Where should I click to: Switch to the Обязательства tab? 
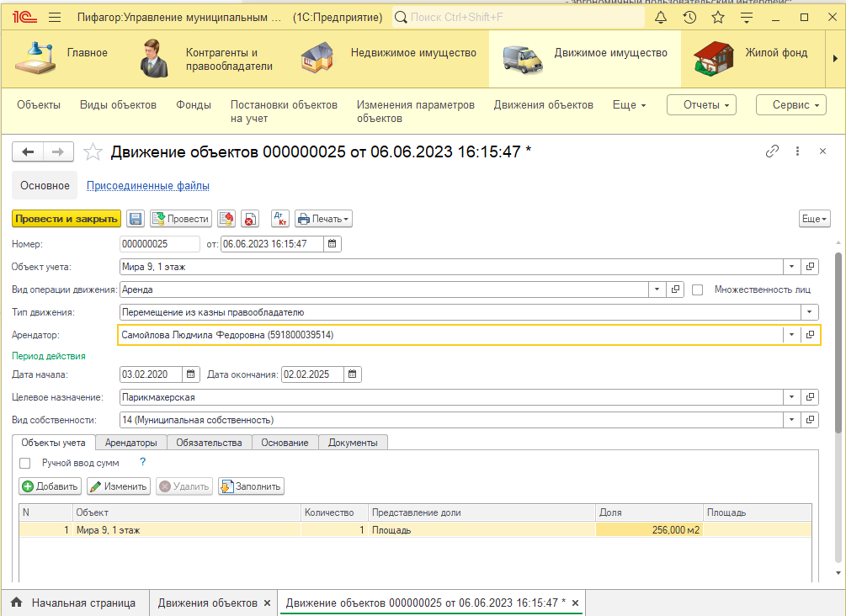click(209, 443)
